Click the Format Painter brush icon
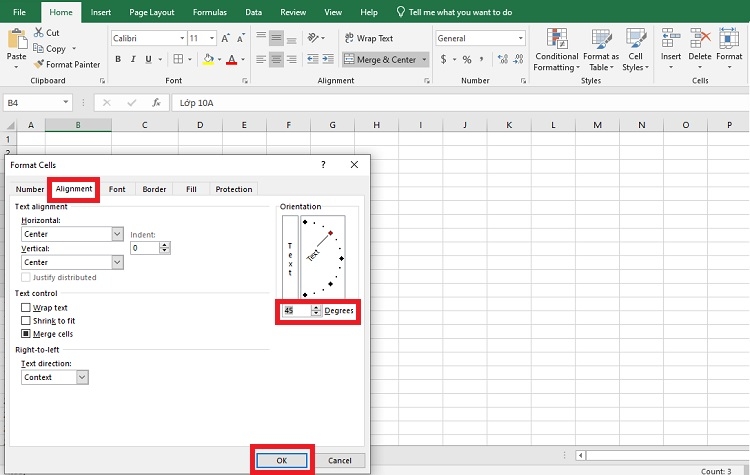The image size is (750, 475). pyautogui.click(x=39, y=64)
